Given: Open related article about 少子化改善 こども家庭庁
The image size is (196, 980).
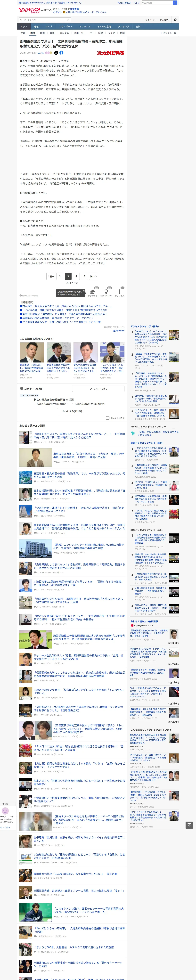Looking at the screenshot, I should click(x=60, y=322).
